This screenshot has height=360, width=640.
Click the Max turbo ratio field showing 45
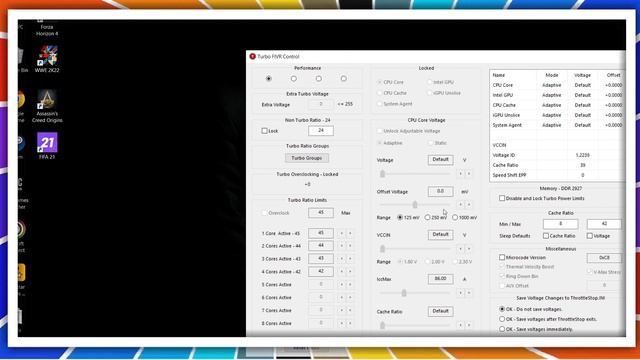(x=321, y=213)
